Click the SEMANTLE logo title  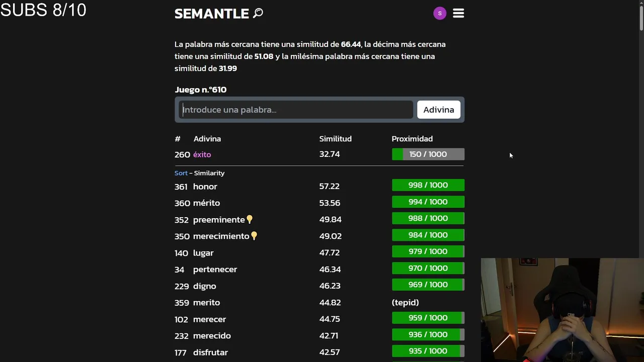click(212, 14)
